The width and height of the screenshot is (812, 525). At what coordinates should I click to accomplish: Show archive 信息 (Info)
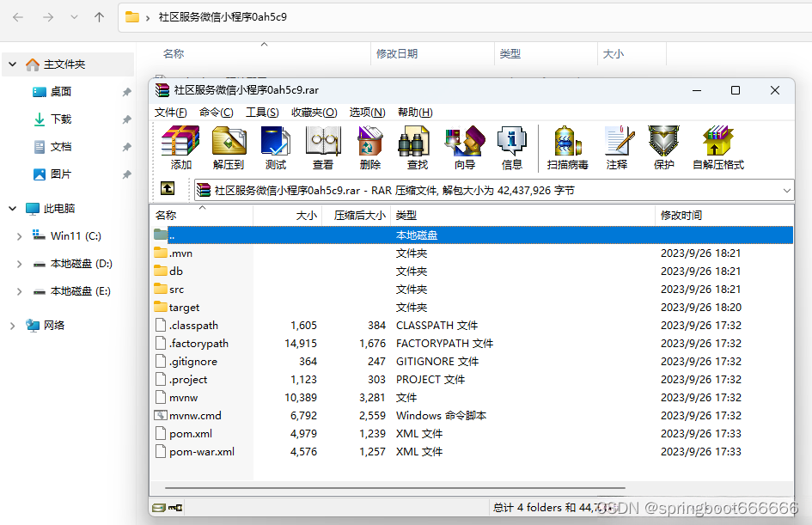[x=511, y=148]
